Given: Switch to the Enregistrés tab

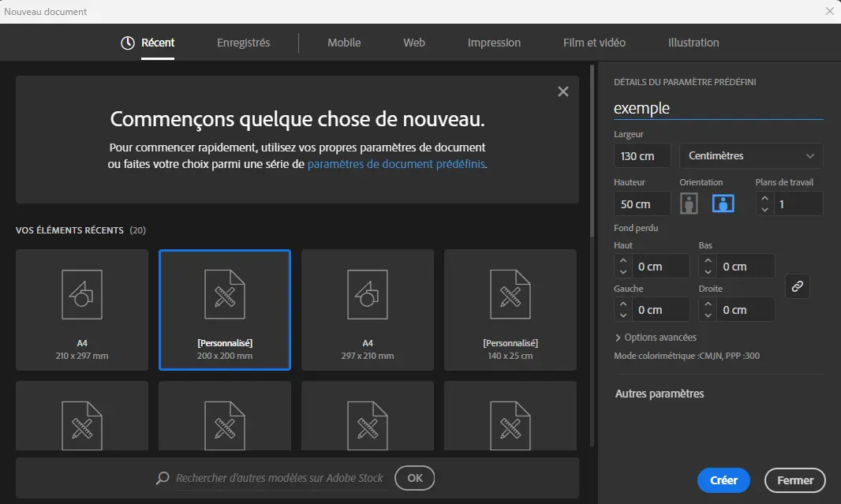Looking at the screenshot, I should click(244, 43).
